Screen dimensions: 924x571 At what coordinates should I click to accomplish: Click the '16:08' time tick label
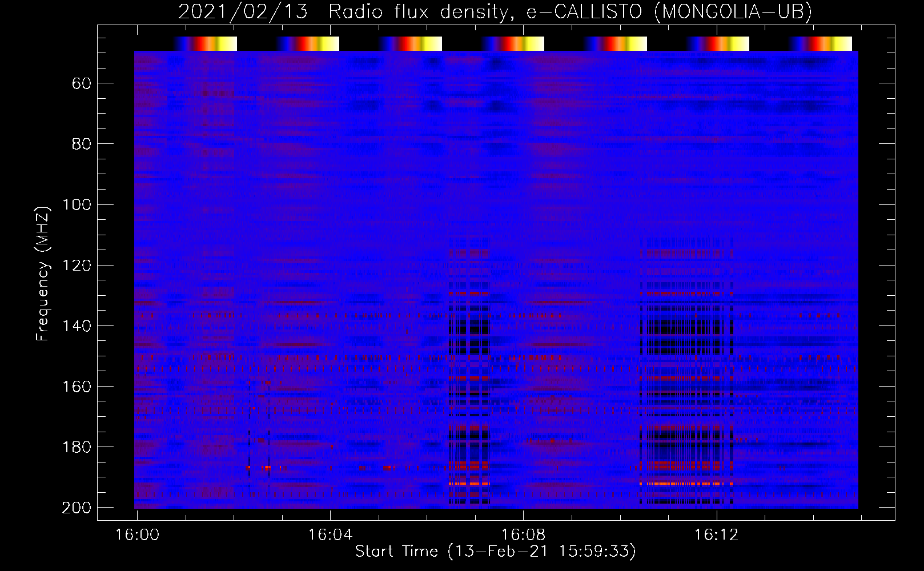[523, 535]
